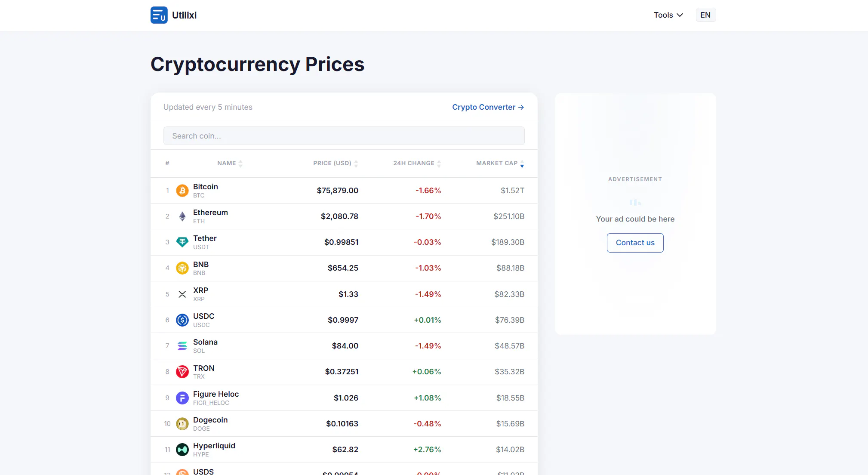Focus the Search coin input field
Screen dimensions: 868x475
[x=344, y=136]
